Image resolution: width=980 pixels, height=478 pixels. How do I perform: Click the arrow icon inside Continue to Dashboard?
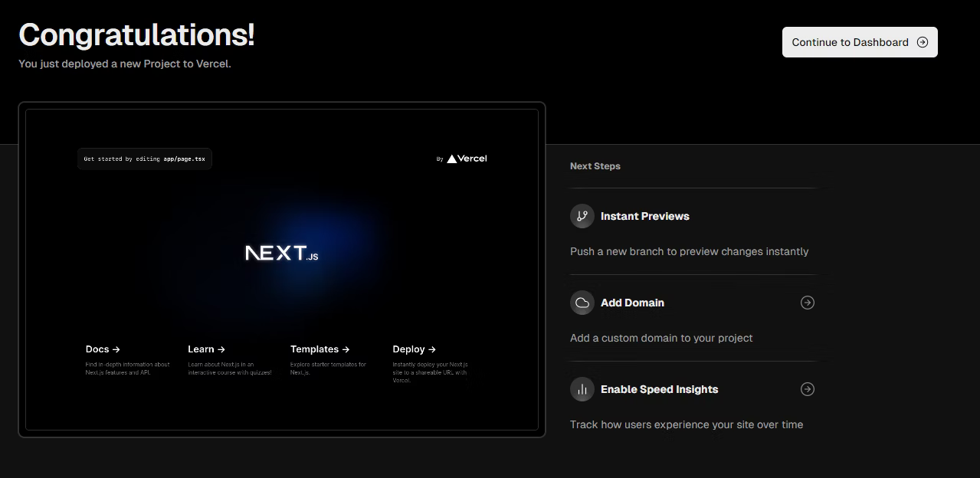click(x=923, y=42)
